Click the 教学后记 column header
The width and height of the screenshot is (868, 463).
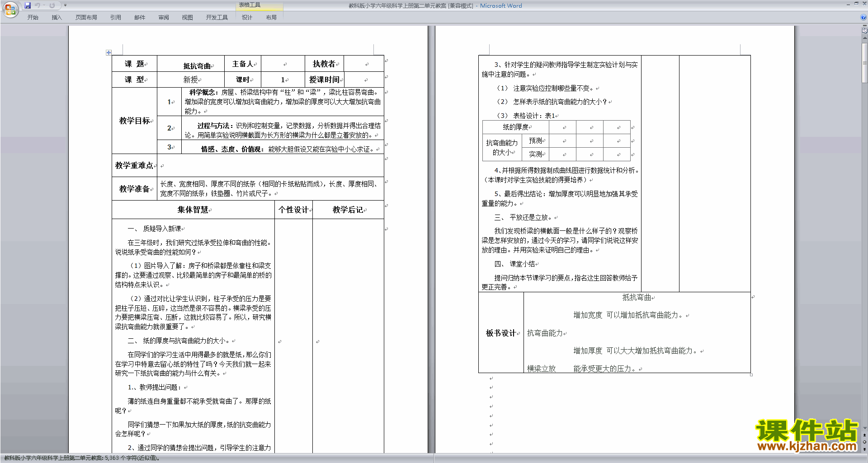point(348,210)
